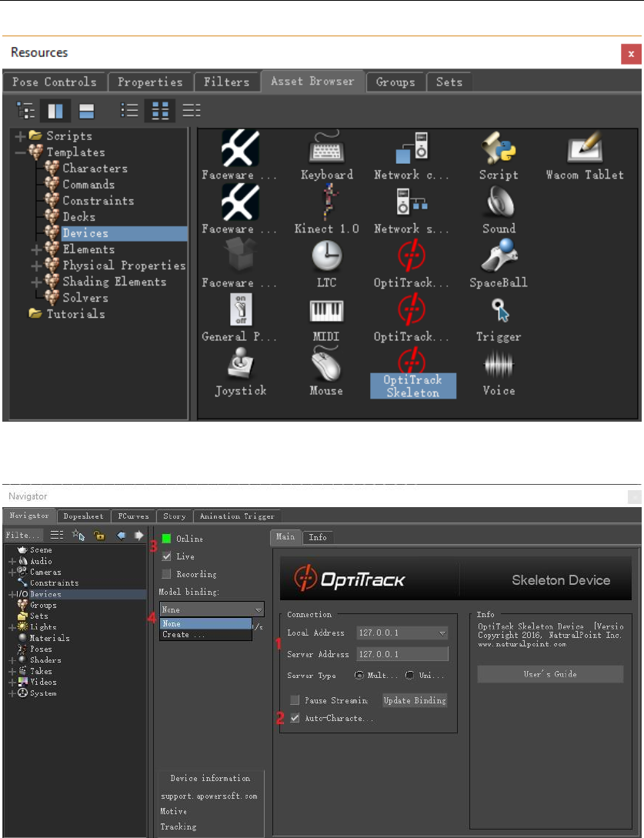Click the Filte... button in Navigator
This screenshot has width=644, height=838.
[23, 535]
